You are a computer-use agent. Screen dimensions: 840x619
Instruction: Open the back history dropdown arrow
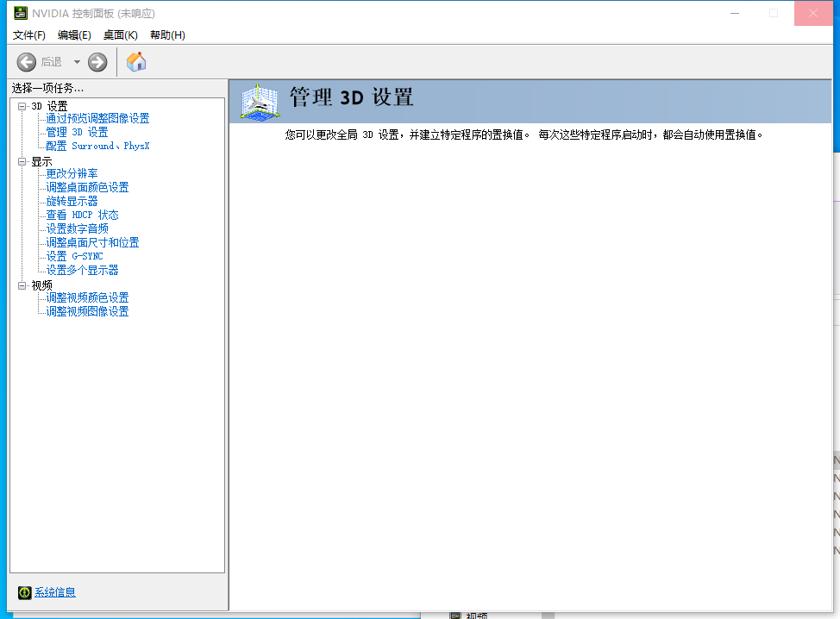coord(77,62)
